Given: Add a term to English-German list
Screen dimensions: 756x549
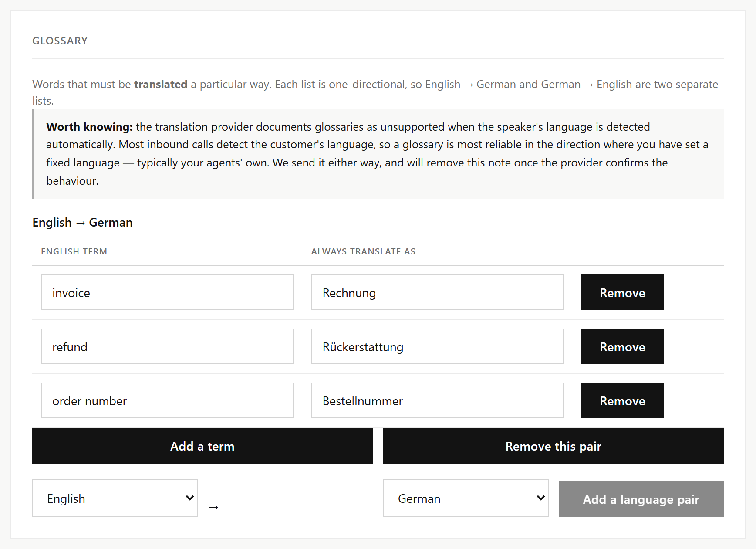Looking at the screenshot, I should tap(202, 446).
